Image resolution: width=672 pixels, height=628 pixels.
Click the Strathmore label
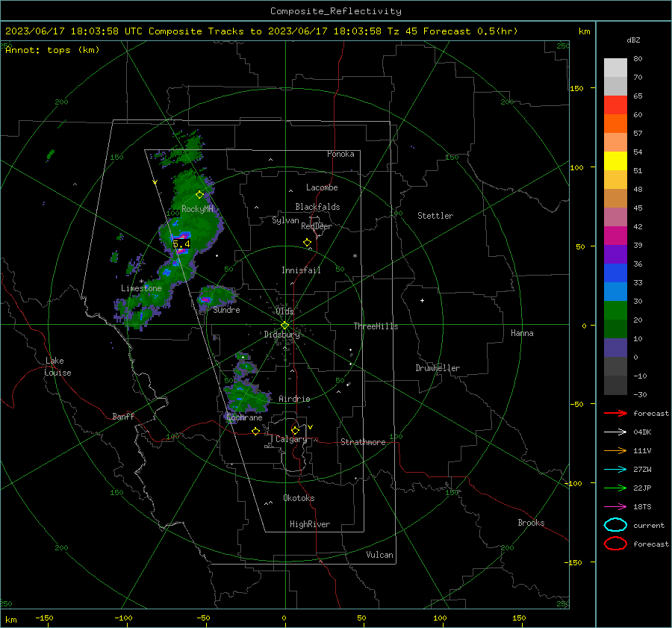[x=363, y=442]
